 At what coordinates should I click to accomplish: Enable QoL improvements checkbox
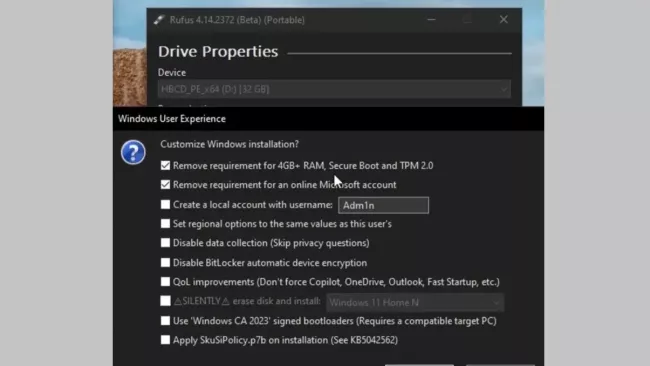pos(165,281)
